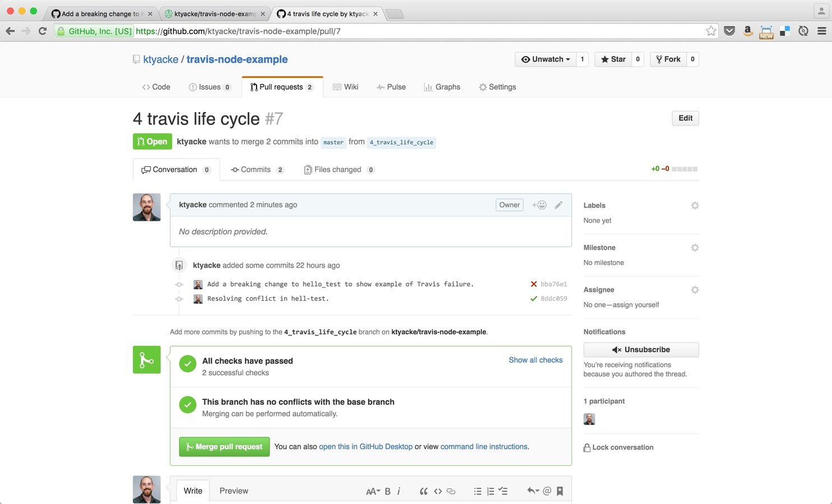832x504 pixels.
Task: Open the Pull requests tab
Action: click(282, 87)
